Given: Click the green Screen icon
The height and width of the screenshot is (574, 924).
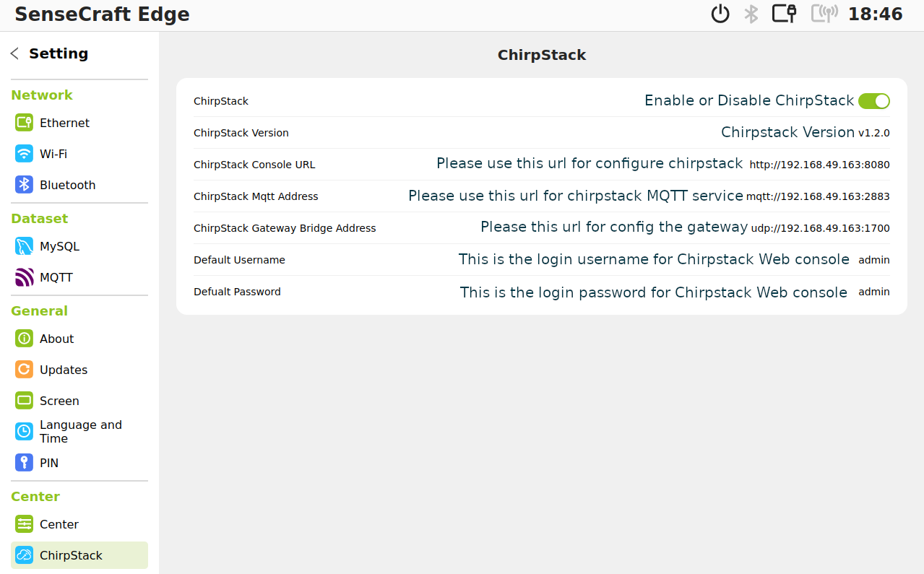Looking at the screenshot, I should tap(24, 401).
